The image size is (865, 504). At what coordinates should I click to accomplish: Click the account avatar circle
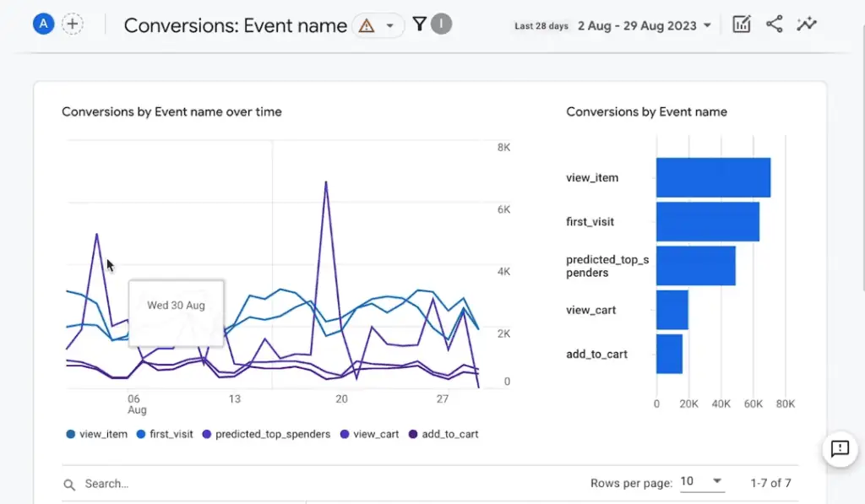point(43,24)
